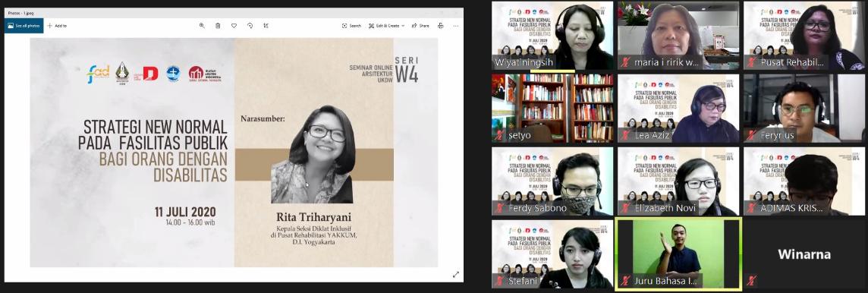Click the zoom magnifier icon in Photos toolbar
The height and width of the screenshot is (293, 868).
click(202, 26)
